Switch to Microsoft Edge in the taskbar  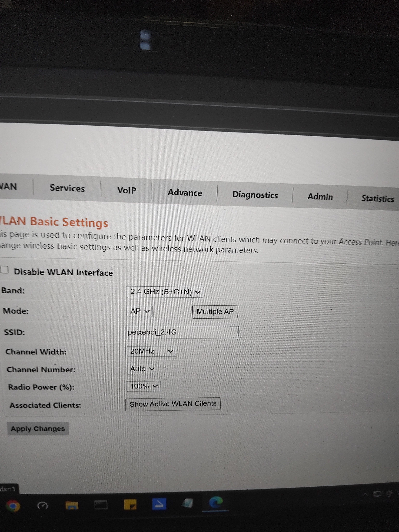coord(216,502)
